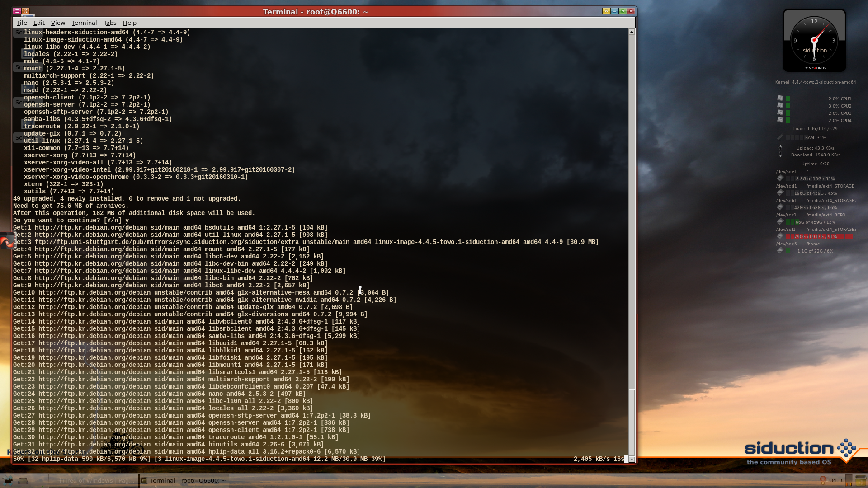Click the vertical bars monitor icon in tray

pos(849,480)
